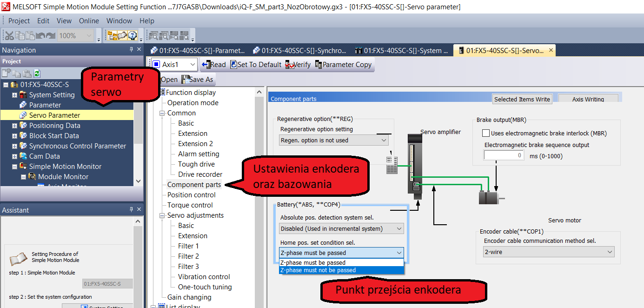Expand the Positioning Data tree node
Image resolution: width=644 pixels, height=308 pixels.
click(x=14, y=126)
